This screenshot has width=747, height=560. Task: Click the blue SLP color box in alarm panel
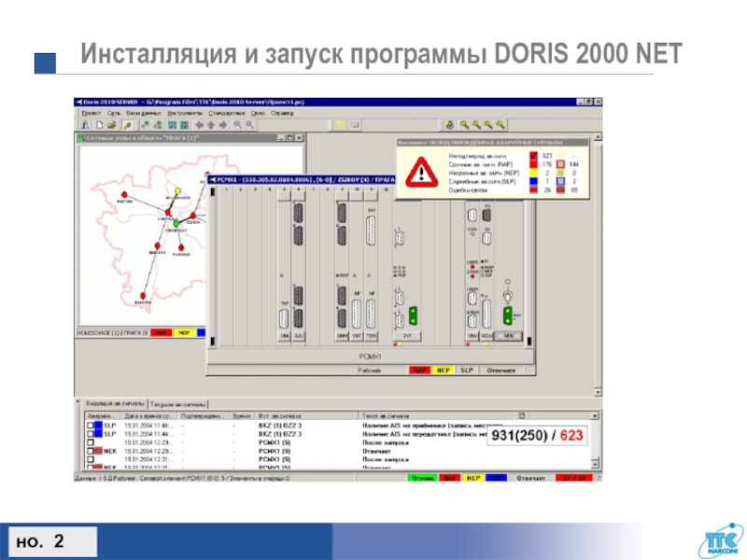533,181
